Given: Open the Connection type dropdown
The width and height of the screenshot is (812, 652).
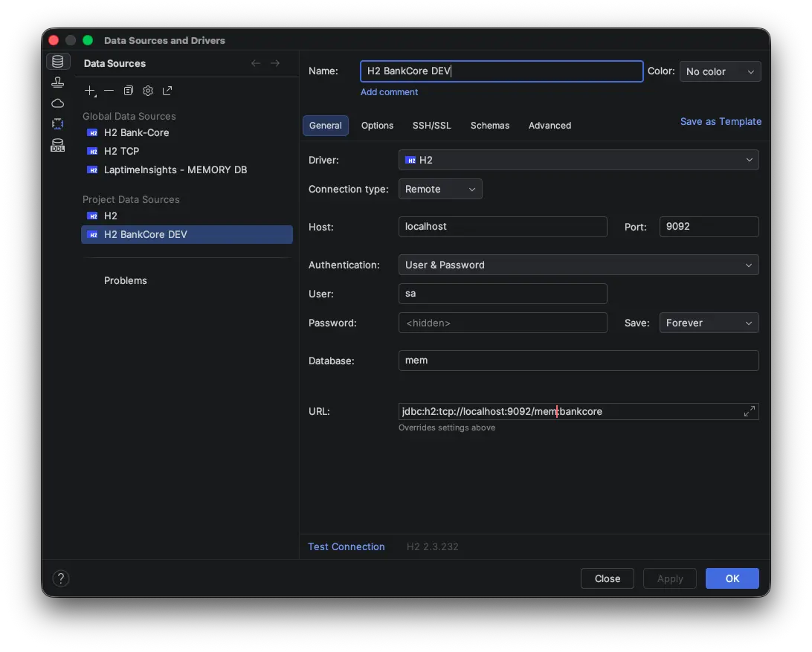Looking at the screenshot, I should point(440,189).
